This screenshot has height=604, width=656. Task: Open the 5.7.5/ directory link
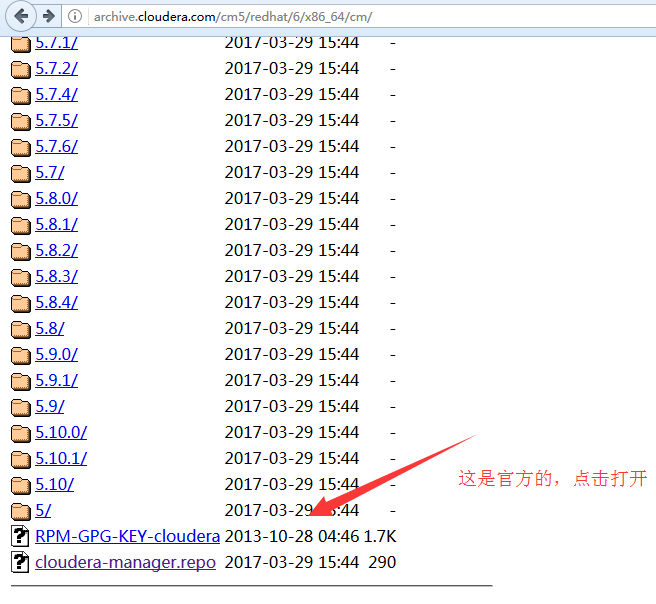pyautogui.click(x=56, y=120)
